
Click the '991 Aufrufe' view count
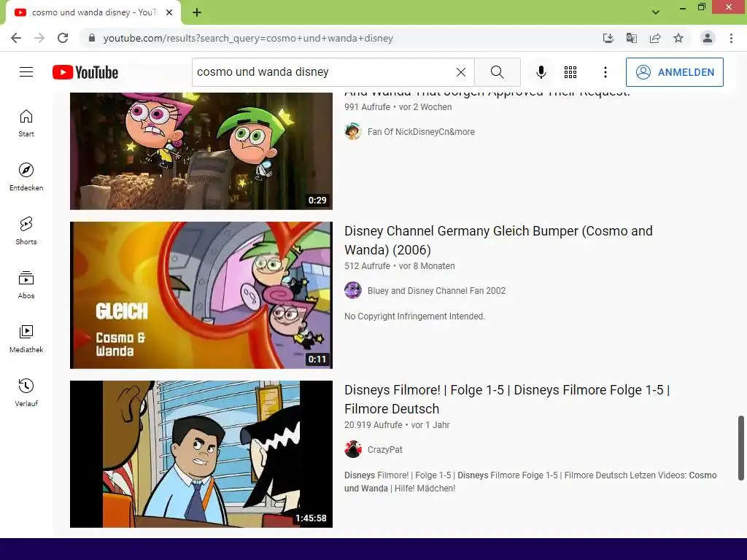pyautogui.click(x=368, y=107)
